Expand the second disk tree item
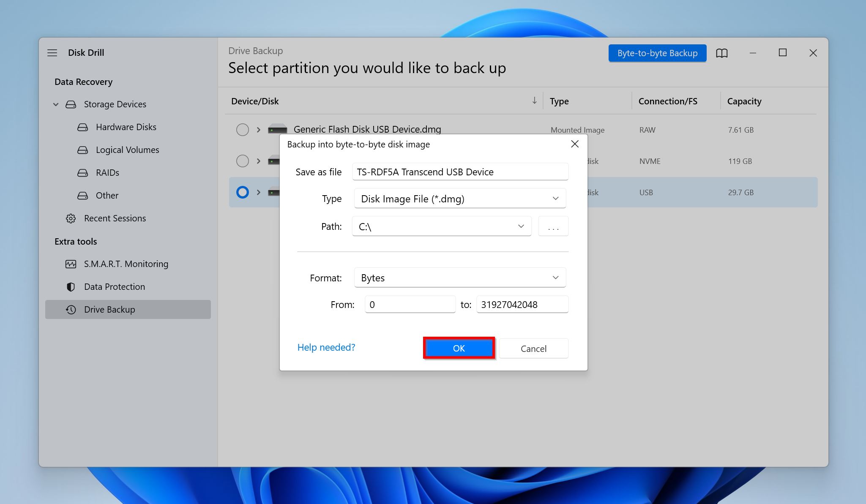866x504 pixels. pos(257,160)
